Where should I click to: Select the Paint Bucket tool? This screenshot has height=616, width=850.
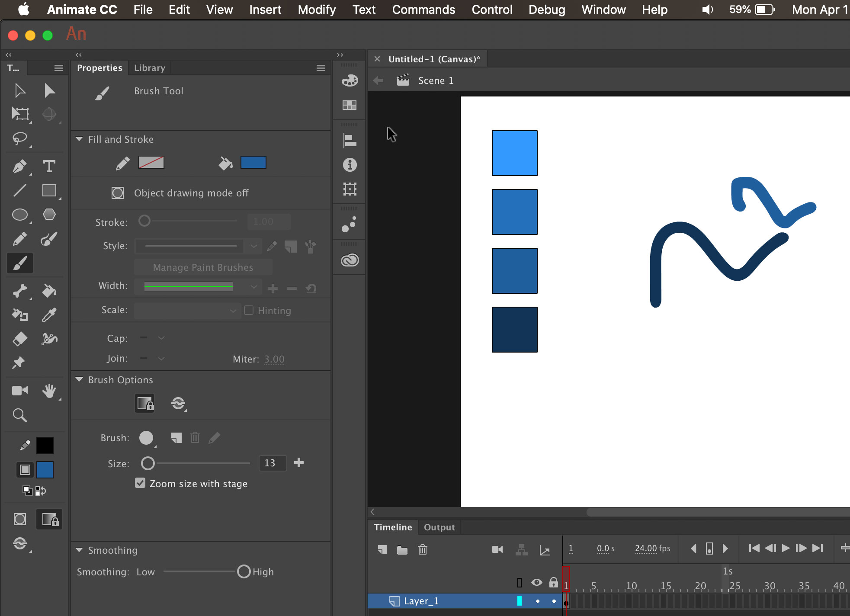click(x=49, y=291)
